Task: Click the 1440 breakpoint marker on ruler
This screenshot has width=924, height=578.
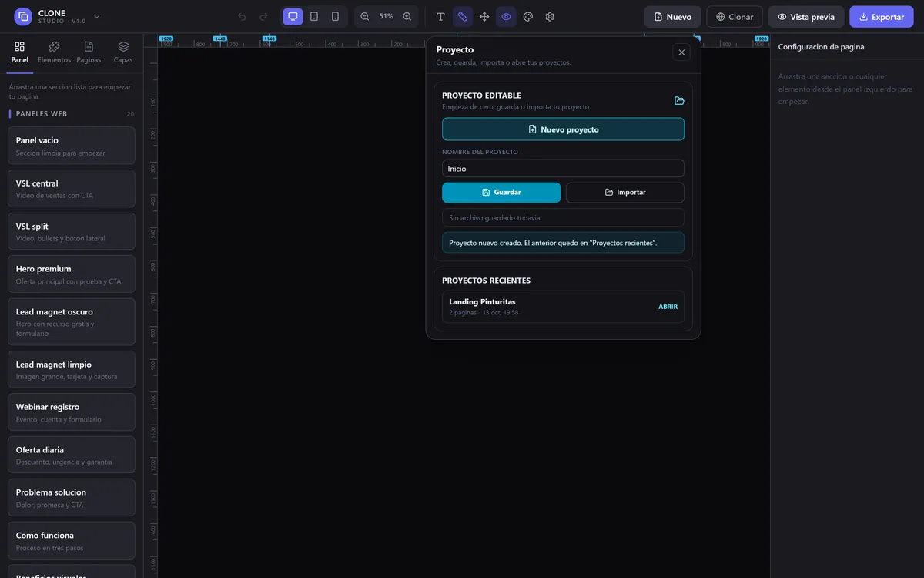Action: [220, 38]
